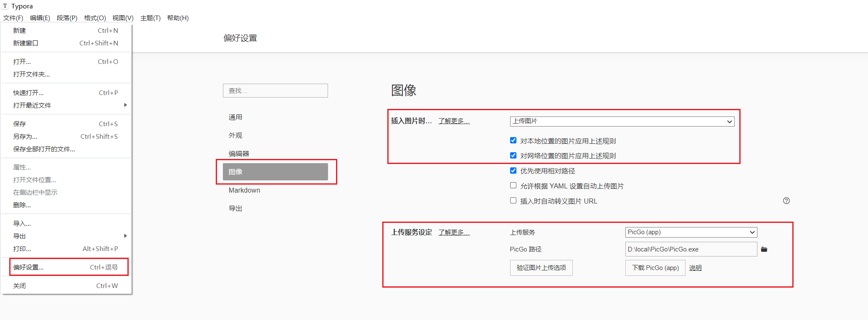Enable auto escape image URL on insert
868x320 pixels.
pos(513,201)
